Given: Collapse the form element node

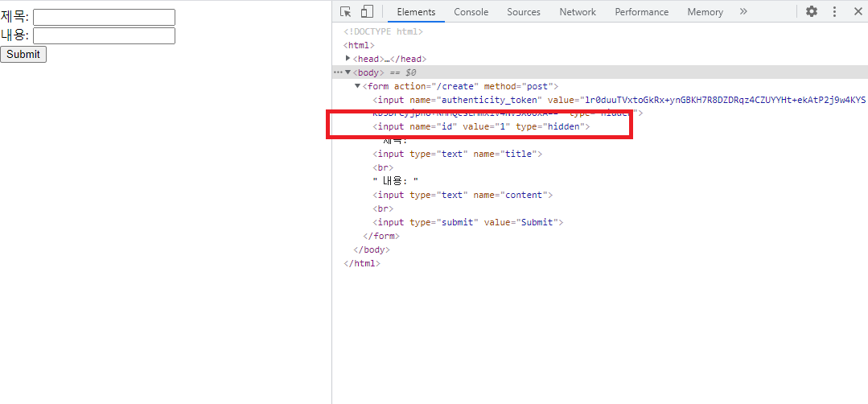Looking at the screenshot, I should [358, 86].
